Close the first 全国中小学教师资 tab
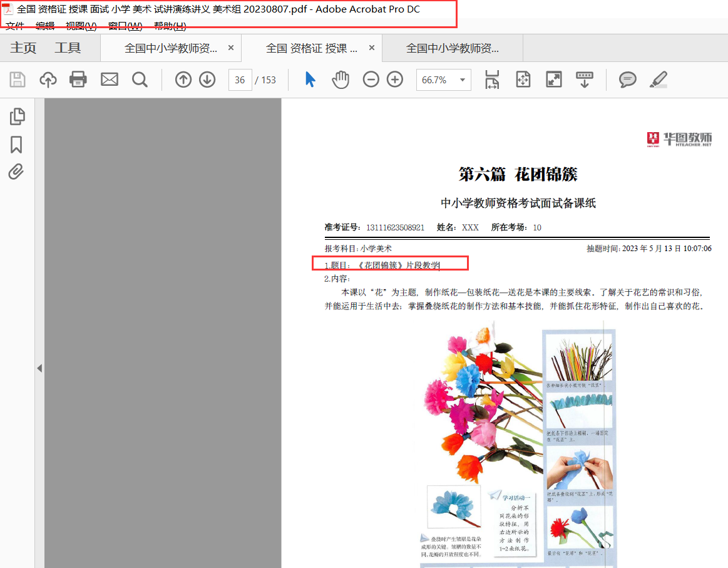Screen dimensions: 728x568 click(x=231, y=48)
